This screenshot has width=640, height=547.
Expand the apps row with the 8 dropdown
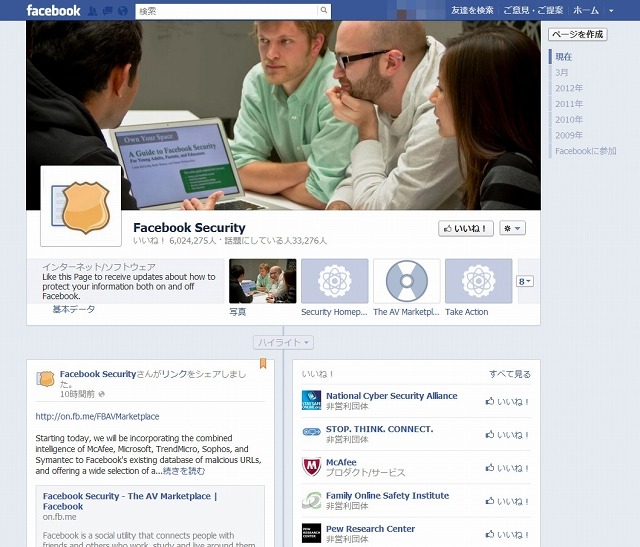coord(524,281)
